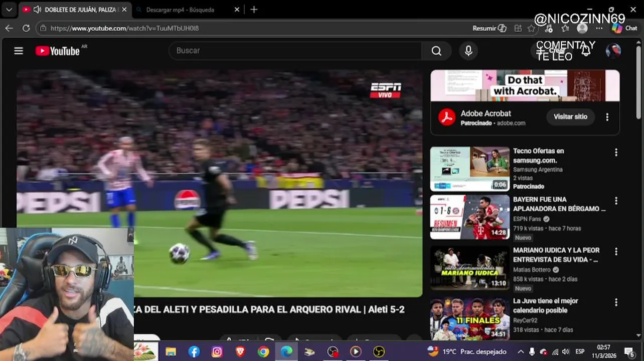The height and width of the screenshot is (361, 644).
Task: Open options menu for Adobe Acrobat ad
Action: (x=607, y=117)
